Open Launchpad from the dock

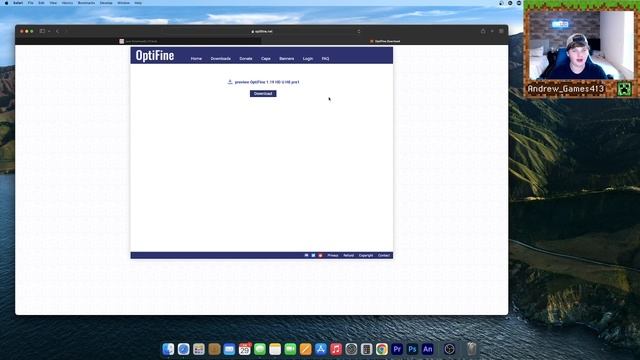coord(199,349)
